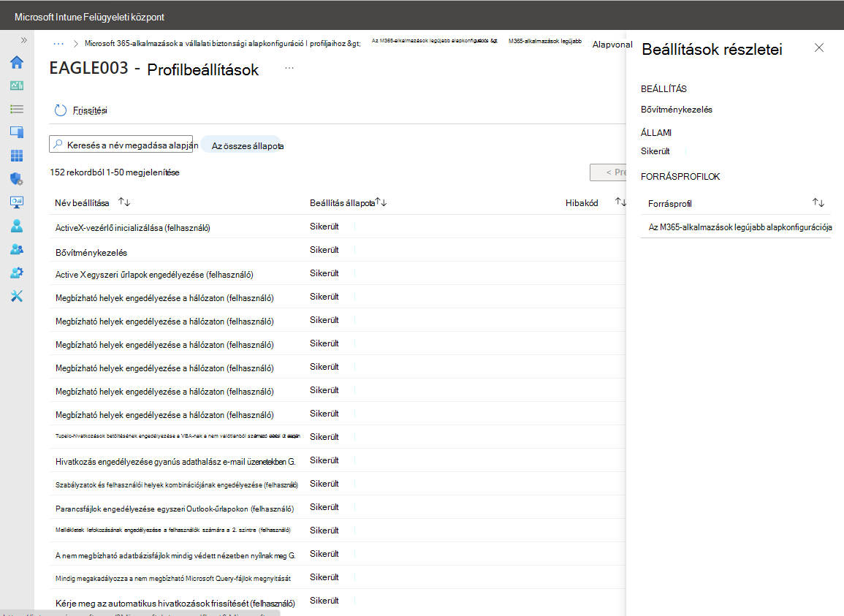The height and width of the screenshot is (616, 844).
Task: Open the Users icon in sidebar
Action: [17, 226]
